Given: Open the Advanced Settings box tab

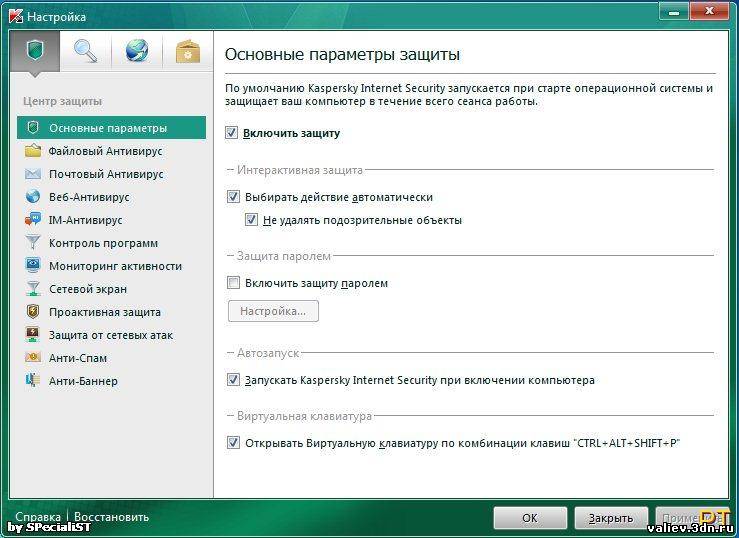Looking at the screenshot, I should (x=188, y=51).
